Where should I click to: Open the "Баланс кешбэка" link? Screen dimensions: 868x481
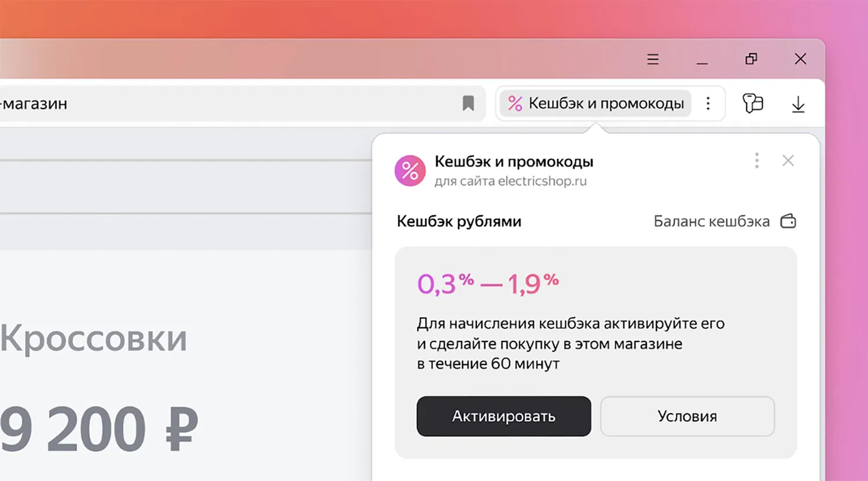point(711,222)
